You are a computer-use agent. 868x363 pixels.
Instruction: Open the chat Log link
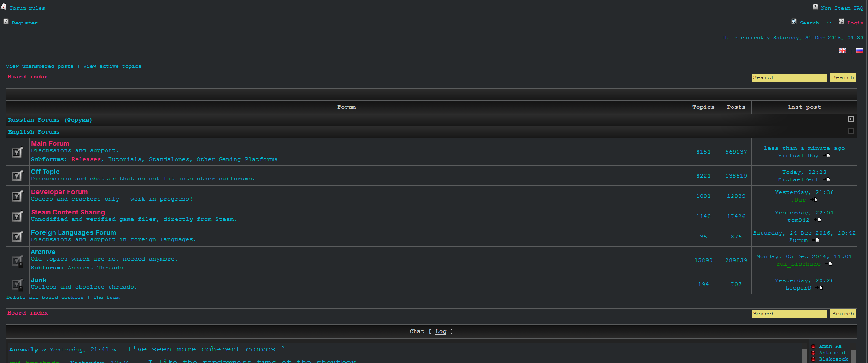pyautogui.click(x=441, y=332)
